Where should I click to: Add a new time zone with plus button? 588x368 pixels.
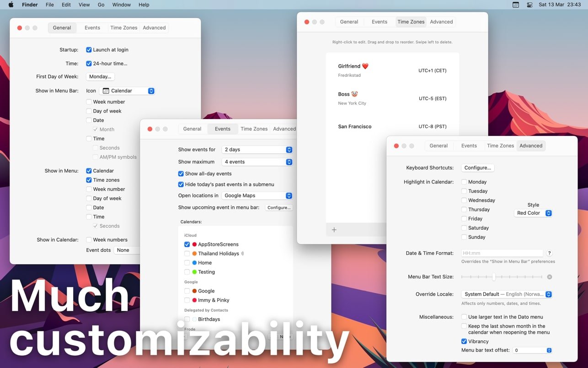pyautogui.click(x=334, y=230)
